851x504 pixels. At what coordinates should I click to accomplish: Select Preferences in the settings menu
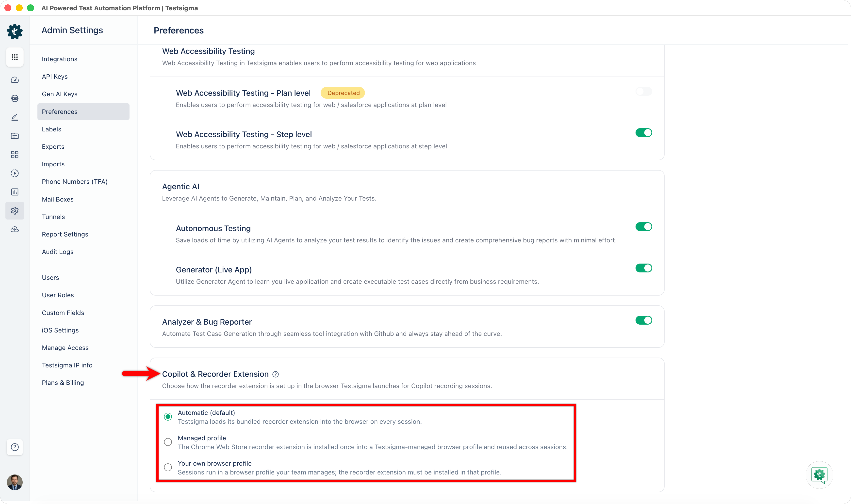[x=83, y=112]
